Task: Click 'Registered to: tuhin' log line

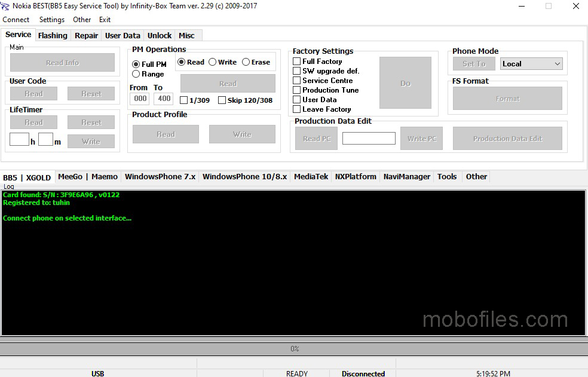Action: pos(36,203)
